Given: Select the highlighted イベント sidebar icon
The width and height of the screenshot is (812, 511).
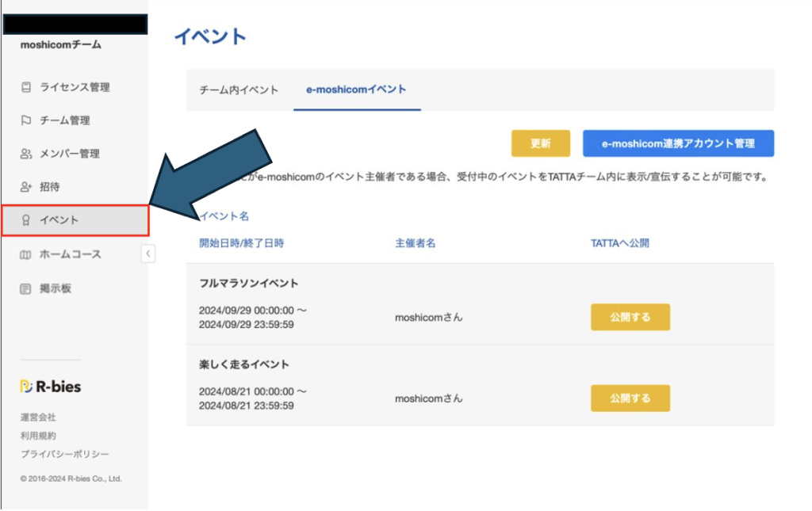Looking at the screenshot, I should click(25, 220).
